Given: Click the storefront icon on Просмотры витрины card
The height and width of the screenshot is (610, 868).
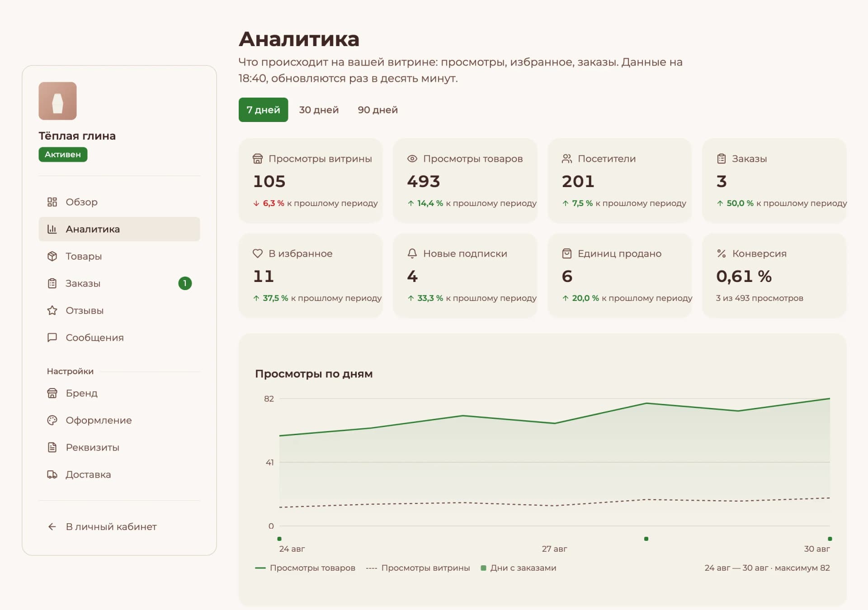Looking at the screenshot, I should click(x=257, y=159).
